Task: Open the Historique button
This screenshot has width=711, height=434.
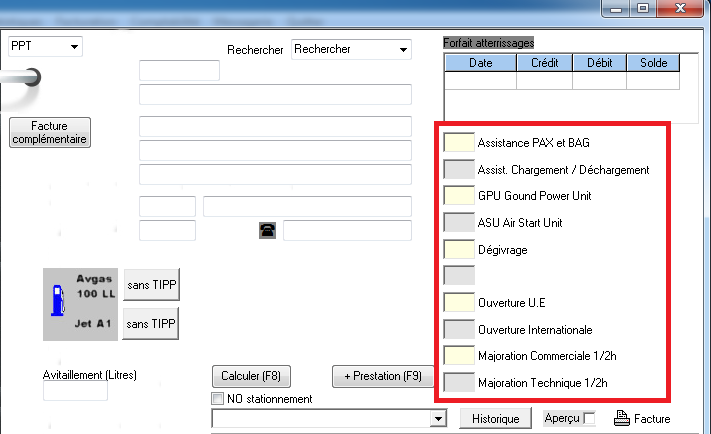Action: point(494,419)
